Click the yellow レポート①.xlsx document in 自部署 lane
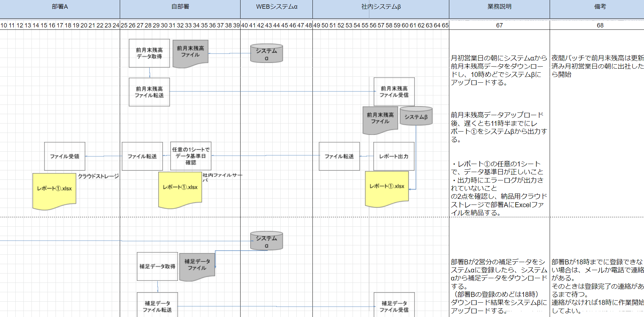 click(x=180, y=189)
